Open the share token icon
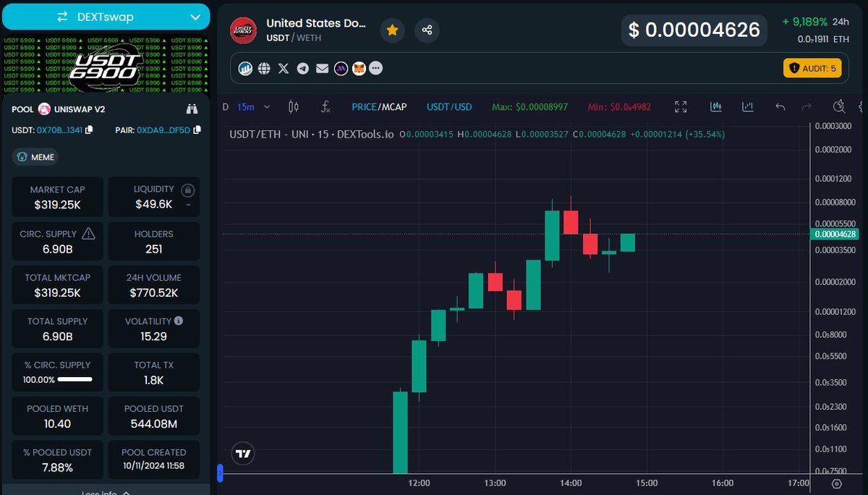Image resolution: width=868 pixels, height=495 pixels. [427, 30]
